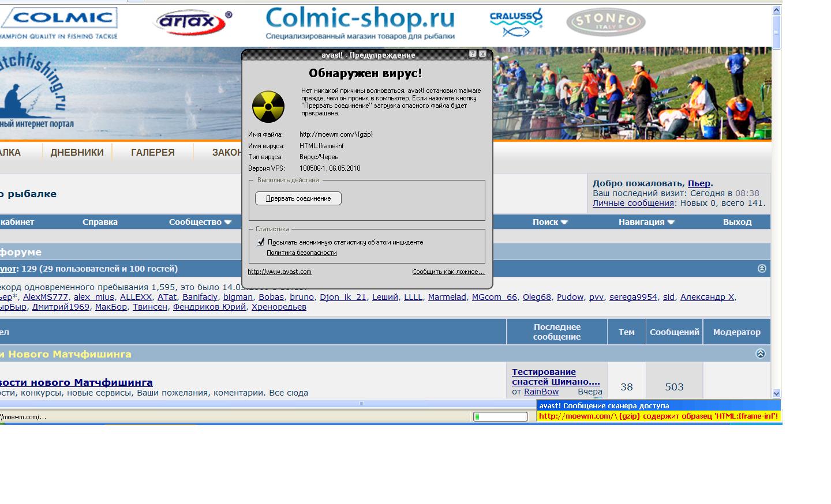Open the Поиск dropdown menu
The height and width of the screenshot is (504, 831).
click(x=550, y=222)
